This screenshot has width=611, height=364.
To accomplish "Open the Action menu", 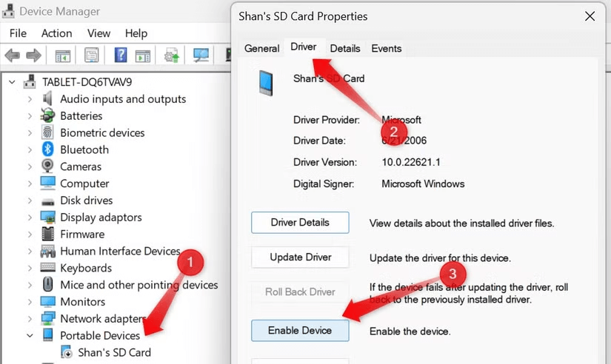I will [x=56, y=33].
